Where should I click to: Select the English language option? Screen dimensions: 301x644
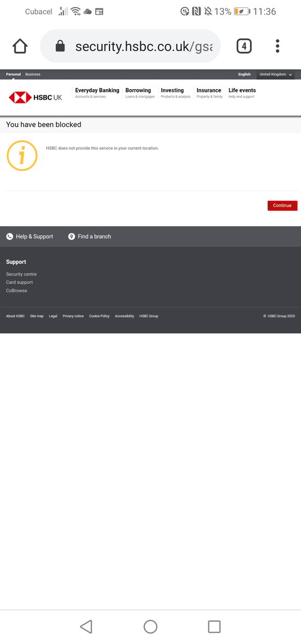[244, 75]
